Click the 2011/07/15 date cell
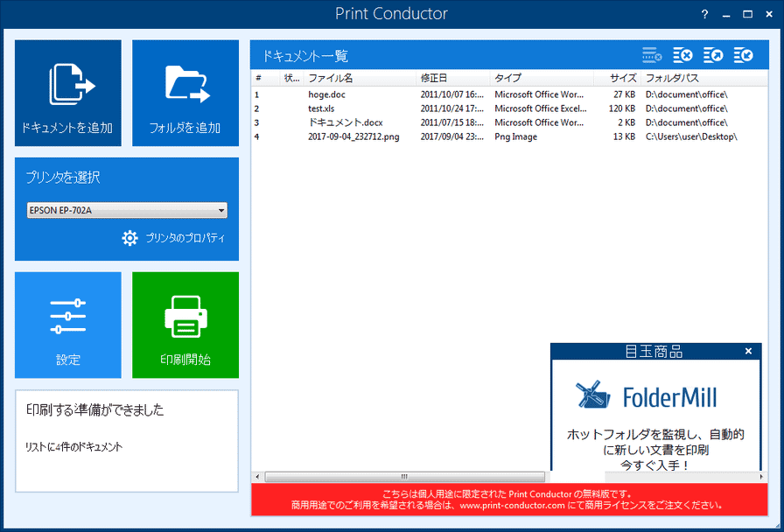 pos(452,122)
